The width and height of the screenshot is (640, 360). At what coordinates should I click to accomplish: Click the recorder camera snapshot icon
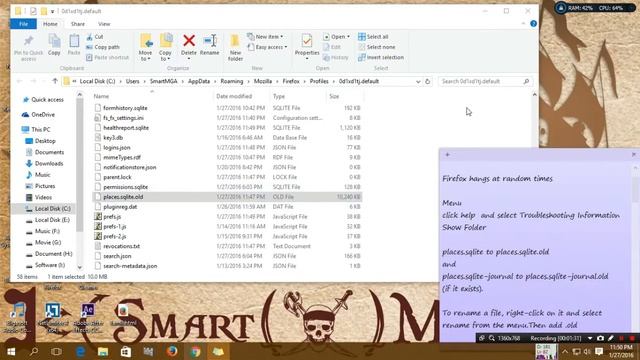point(600,338)
